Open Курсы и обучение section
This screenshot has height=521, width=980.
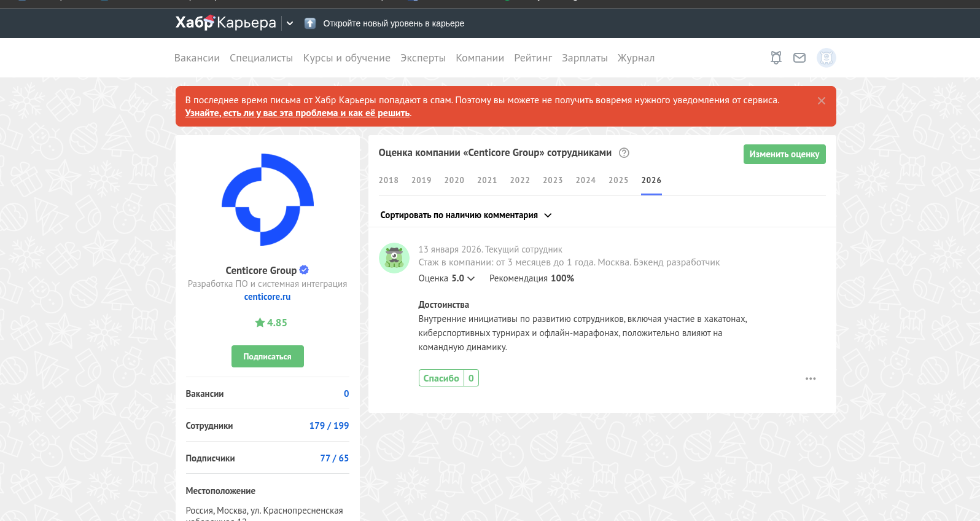(346, 58)
